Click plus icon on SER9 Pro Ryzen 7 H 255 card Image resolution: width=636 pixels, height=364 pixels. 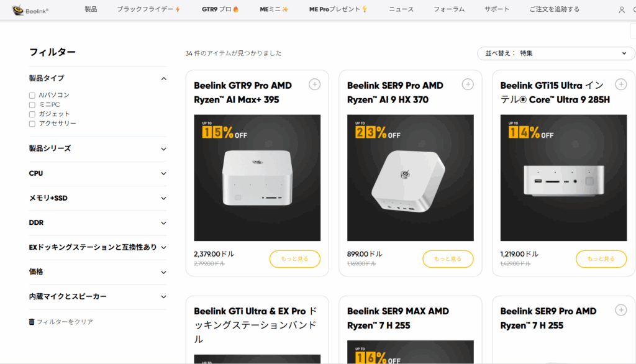620,310
